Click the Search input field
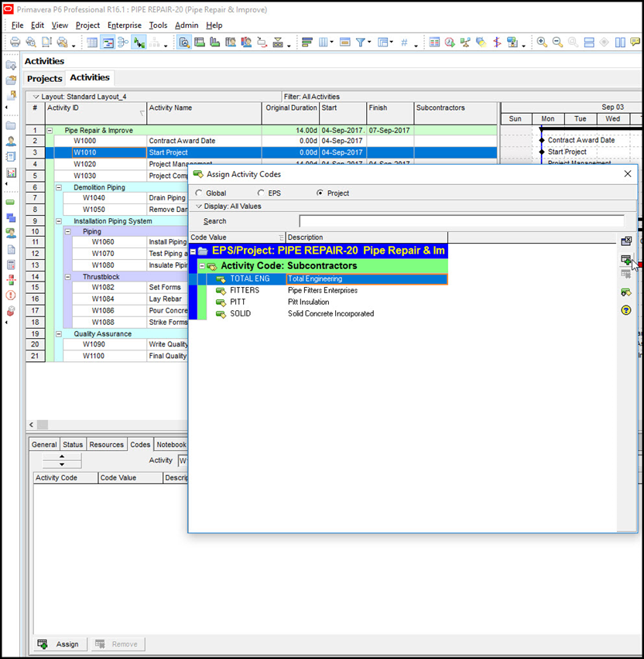Screen dimensions: 644x659 461,221
